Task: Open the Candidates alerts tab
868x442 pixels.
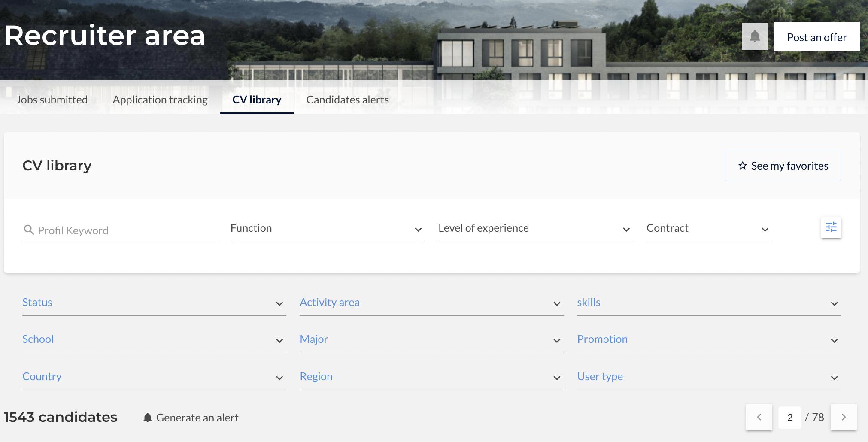Action: point(347,100)
